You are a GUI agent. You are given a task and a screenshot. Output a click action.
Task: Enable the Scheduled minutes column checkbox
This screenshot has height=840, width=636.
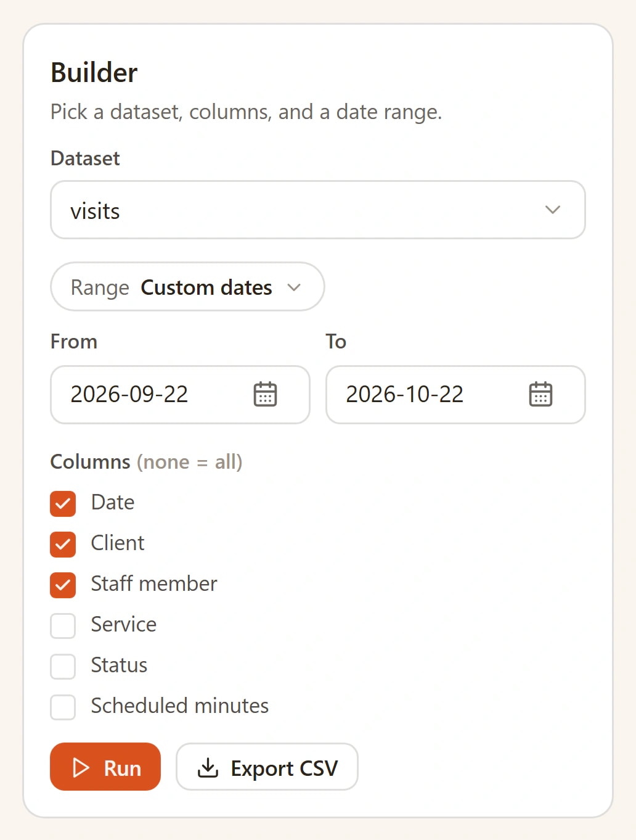[63, 707]
